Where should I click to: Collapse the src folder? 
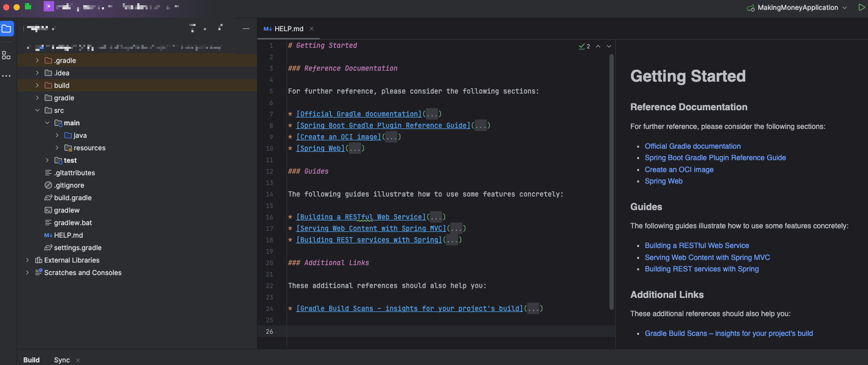tap(37, 110)
